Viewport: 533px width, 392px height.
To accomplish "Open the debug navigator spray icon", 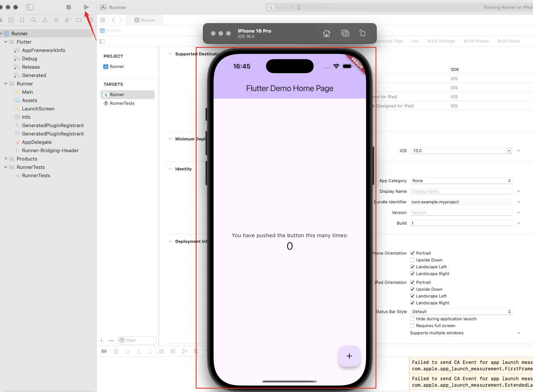I will (68, 20).
